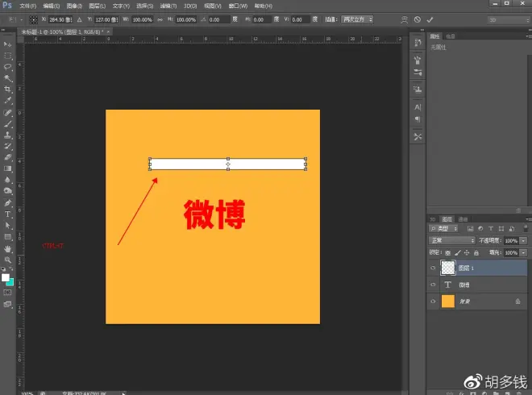
Task: Toggle lock position in layers panel
Action: (467, 252)
